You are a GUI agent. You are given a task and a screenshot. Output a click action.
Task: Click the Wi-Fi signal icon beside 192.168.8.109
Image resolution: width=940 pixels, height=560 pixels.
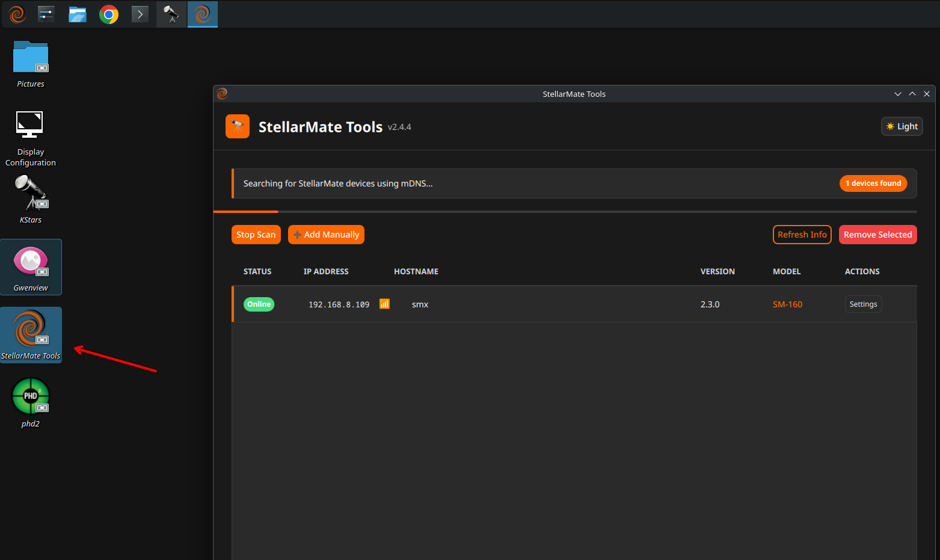tap(384, 304)
